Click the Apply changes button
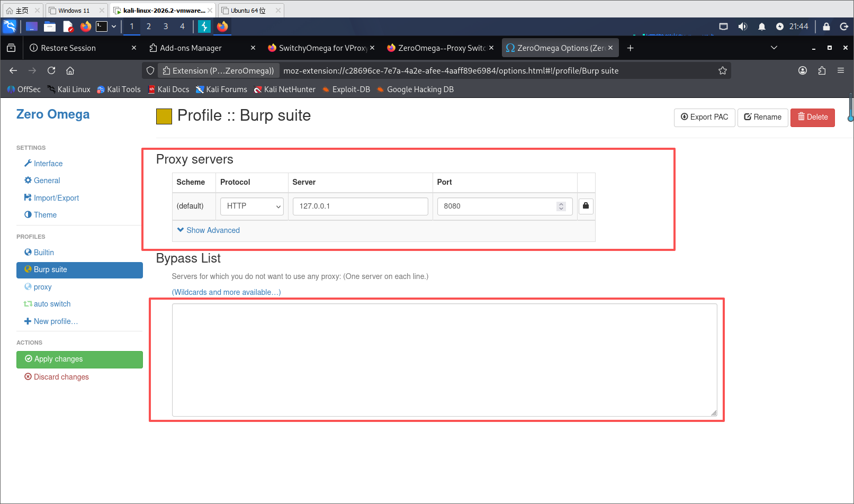Image resolution: width=854 pixels, height=504 pixels. (x=79, y=359)
